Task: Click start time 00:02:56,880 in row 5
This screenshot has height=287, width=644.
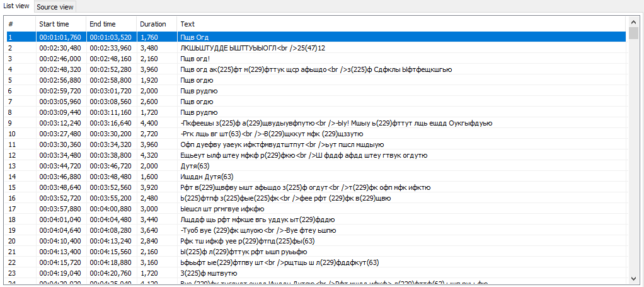Action: click(60, 80)
